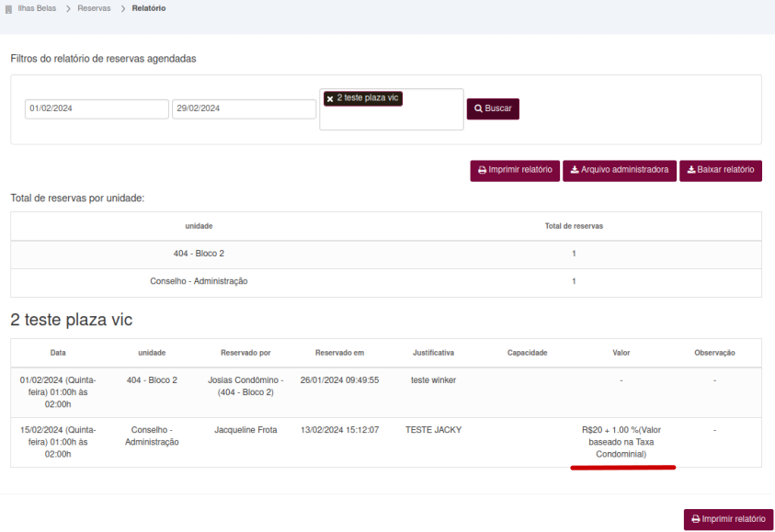The image size is (775, 532).
Task: Select the 15/02/2024 reservation date cell
Action: 58,442
